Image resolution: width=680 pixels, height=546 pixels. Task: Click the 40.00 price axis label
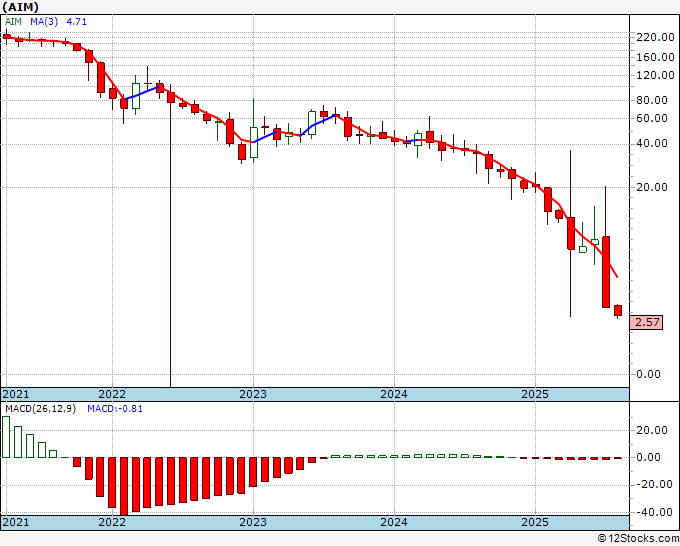point(652,144)
